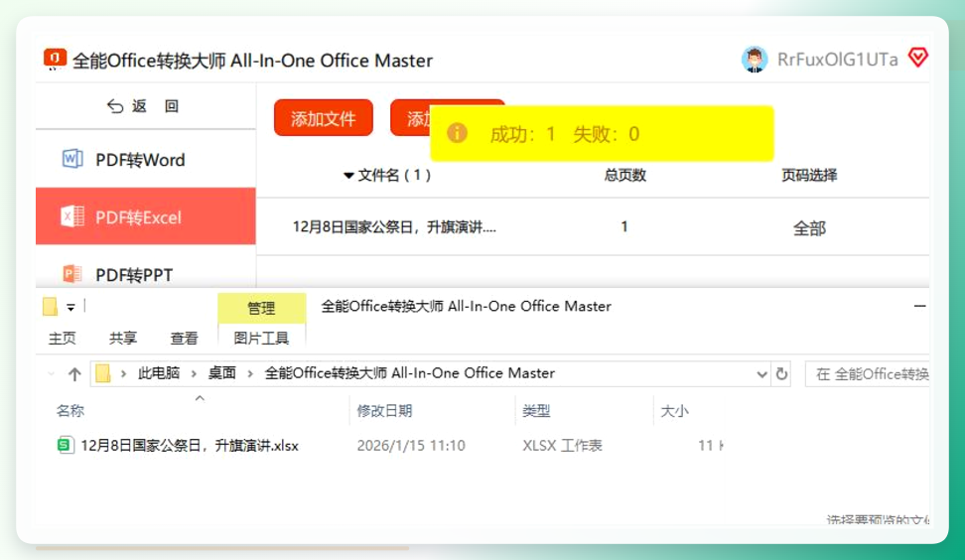This screenshot has width=965, height=560.
Task: Click the PDF转Word Word document icon
Action: [x=72, y=159]
